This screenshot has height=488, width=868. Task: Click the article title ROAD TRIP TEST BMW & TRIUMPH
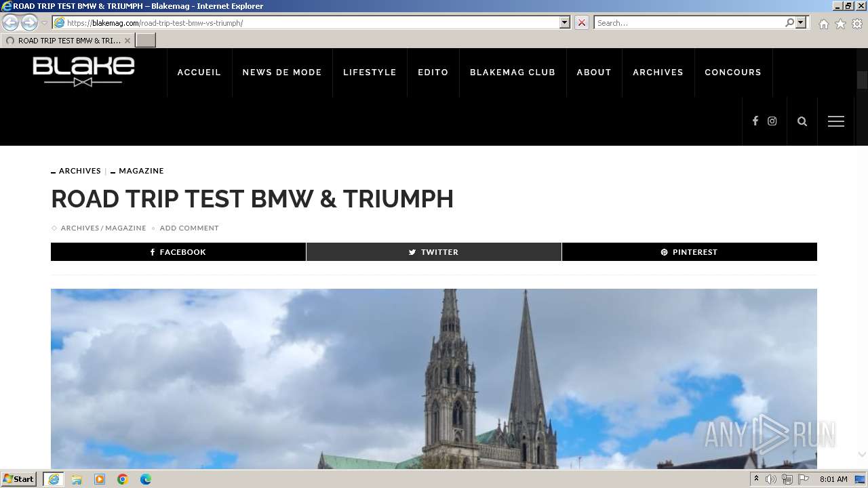click(x=252, y=199)
